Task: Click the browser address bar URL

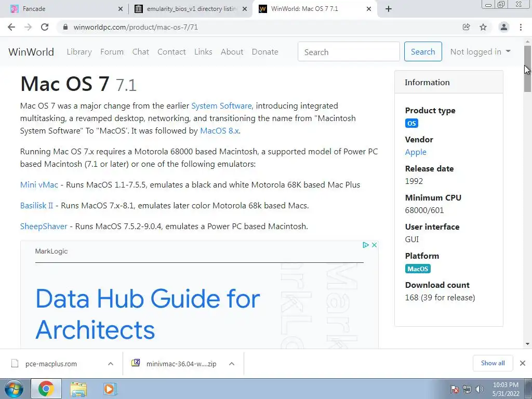Action: (x=136, y=27)
